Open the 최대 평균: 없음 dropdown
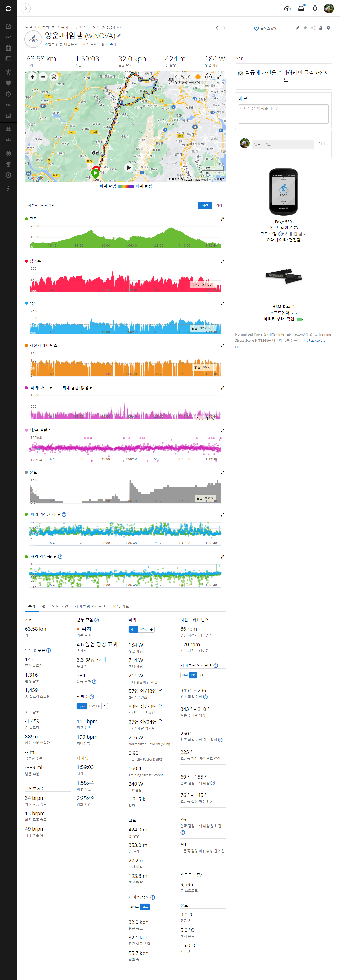This screenshot has height=980, width=340. point(77,388)
